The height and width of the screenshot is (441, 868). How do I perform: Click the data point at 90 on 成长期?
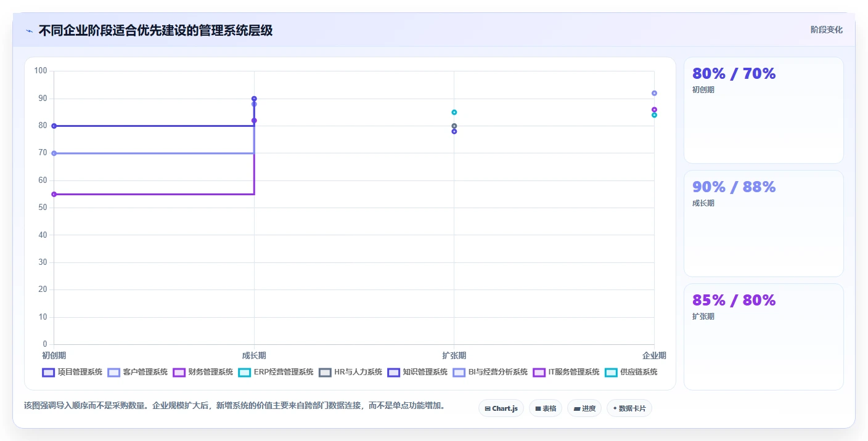point(254,99)
